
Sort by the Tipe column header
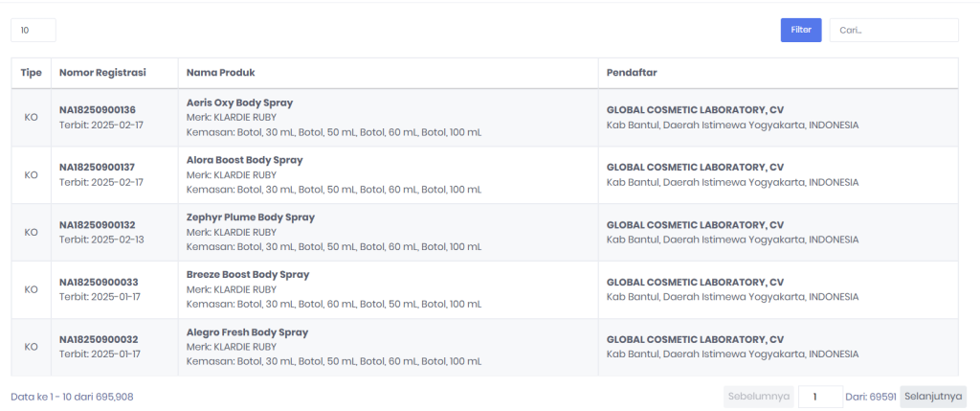(31, 73)
